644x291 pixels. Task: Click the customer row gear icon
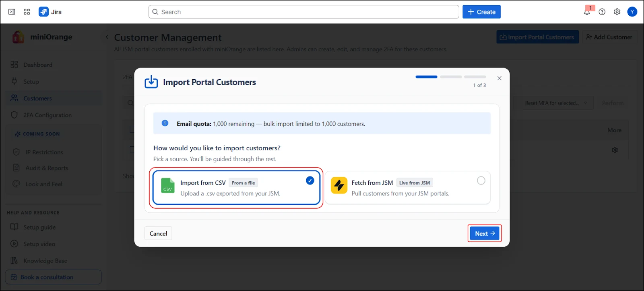[615, 150]
